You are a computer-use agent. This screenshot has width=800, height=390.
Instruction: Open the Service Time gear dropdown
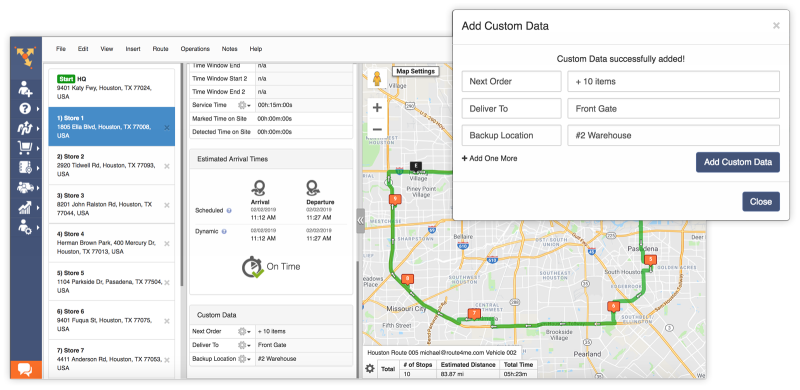tap(244, 105)
